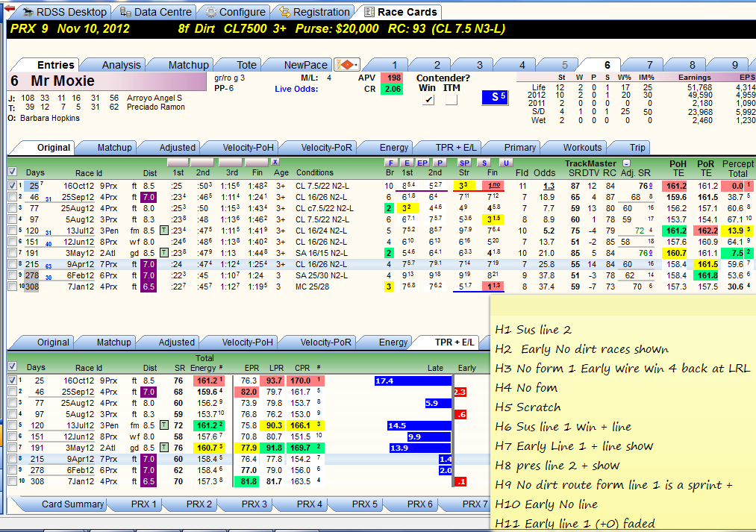756x532 pixels.
Task: Click the blue S 5 badge
Action: click(x=495, y=97)
